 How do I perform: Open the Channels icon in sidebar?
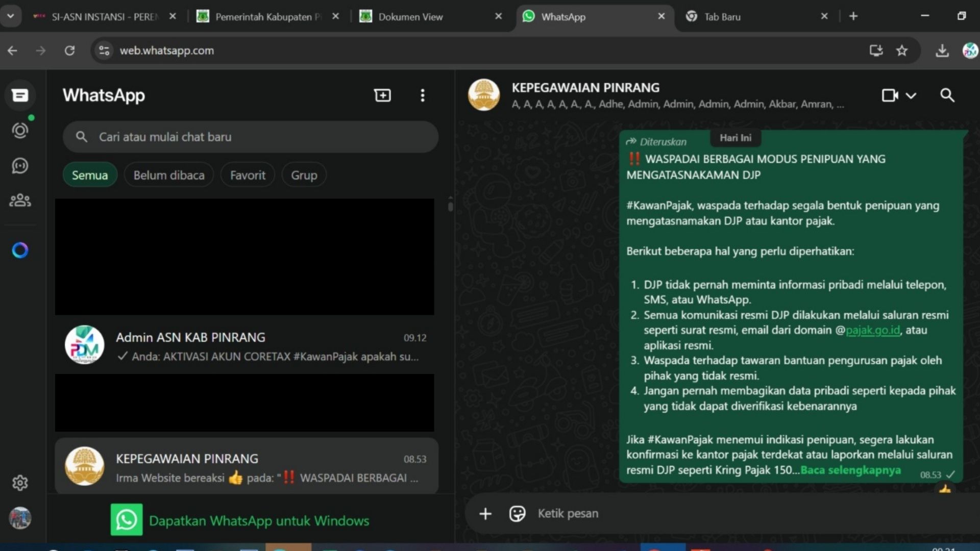click(x=20, y=166)
